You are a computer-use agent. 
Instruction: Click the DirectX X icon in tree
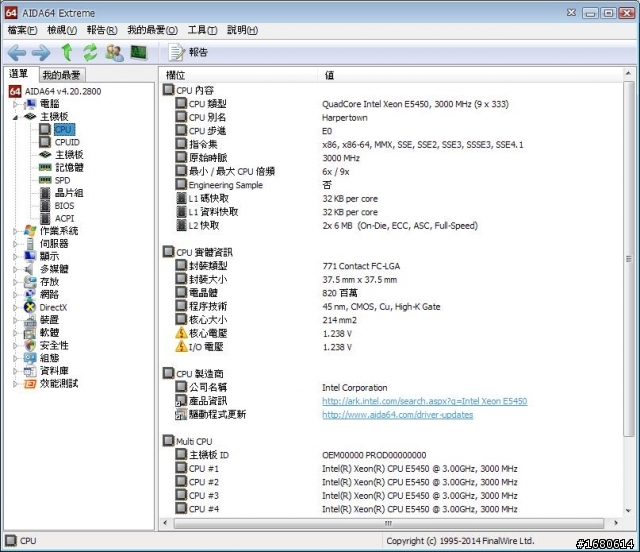click(x=30, y=307)
